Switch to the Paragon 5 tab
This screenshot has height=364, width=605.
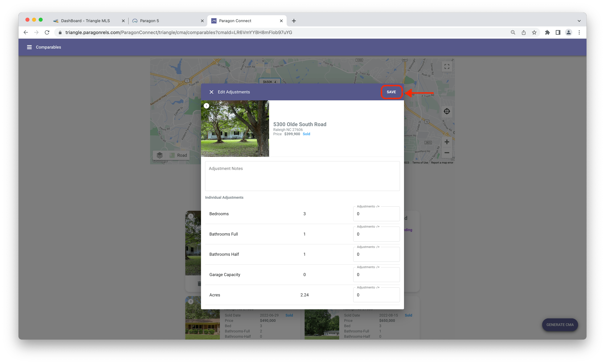click(149, 21)
